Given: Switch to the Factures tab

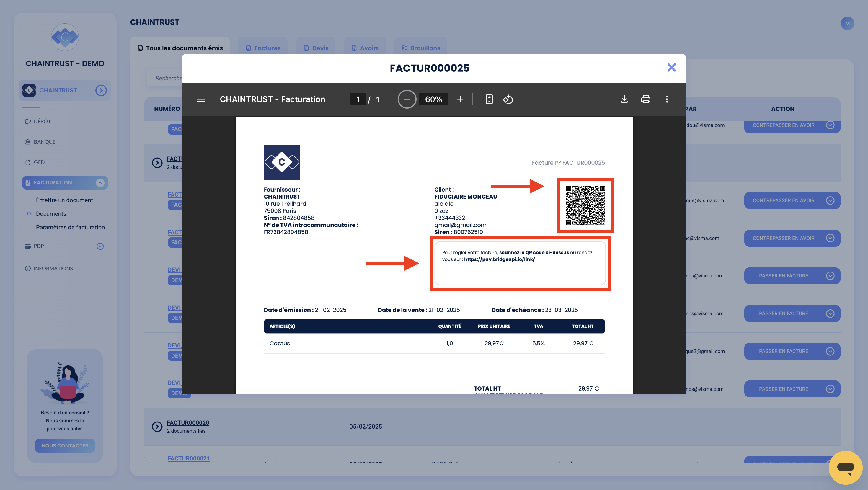Looking at the screenshot, I should pos(263,48).
